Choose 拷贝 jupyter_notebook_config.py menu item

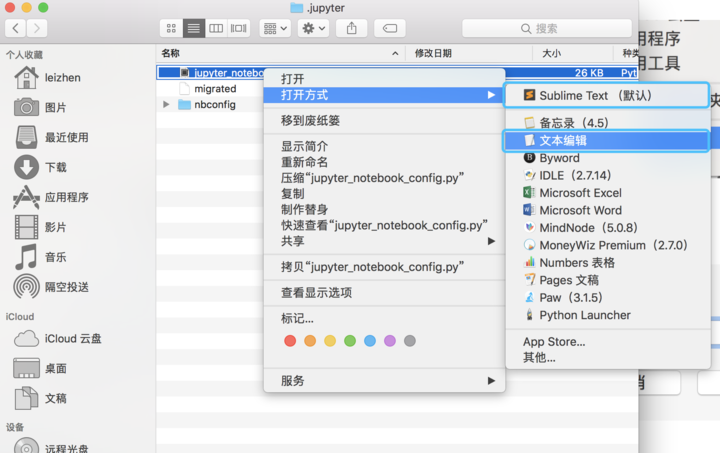384,267
